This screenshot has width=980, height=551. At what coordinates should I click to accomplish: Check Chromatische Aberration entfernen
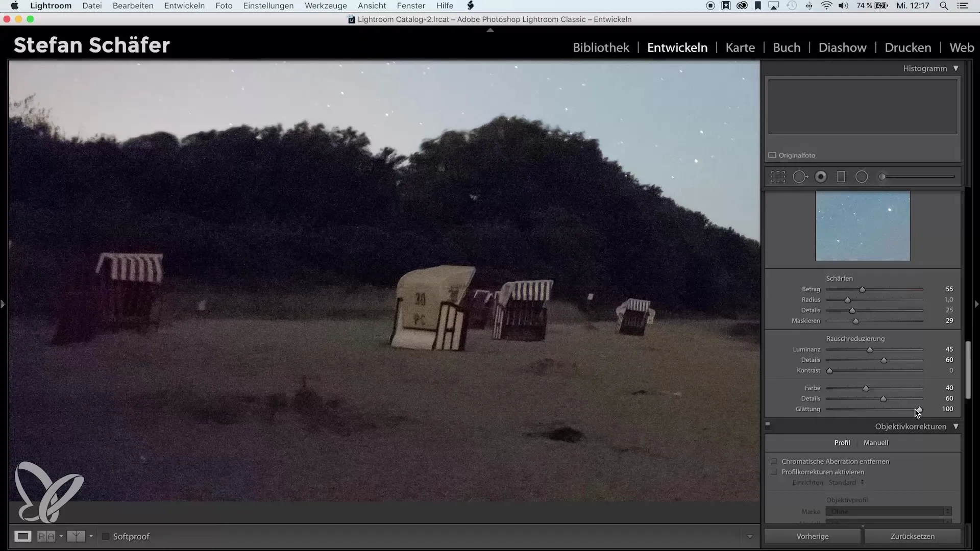(x=774, y=461)
